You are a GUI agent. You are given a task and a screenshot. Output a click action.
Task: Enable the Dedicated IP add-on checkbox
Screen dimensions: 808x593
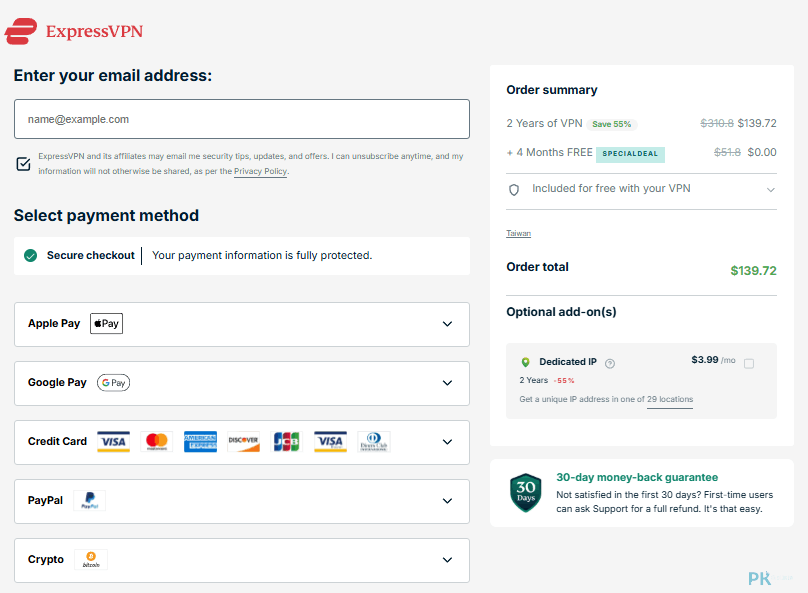click(x=749, y=364)
